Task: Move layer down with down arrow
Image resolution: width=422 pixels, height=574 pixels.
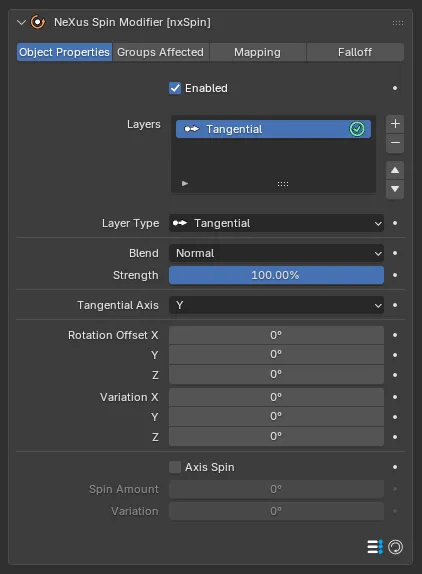Action: pos(395,189)
